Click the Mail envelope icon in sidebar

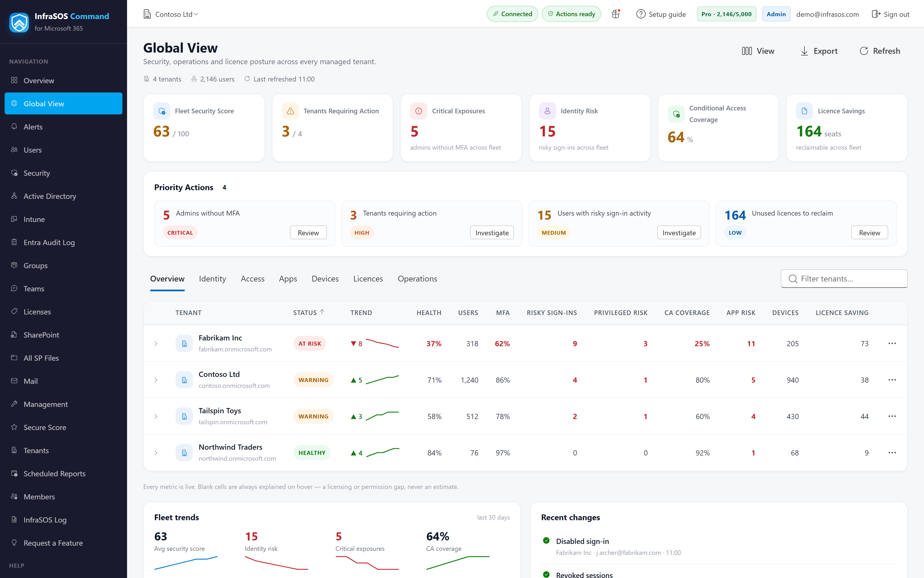click(x=14, y=381)
